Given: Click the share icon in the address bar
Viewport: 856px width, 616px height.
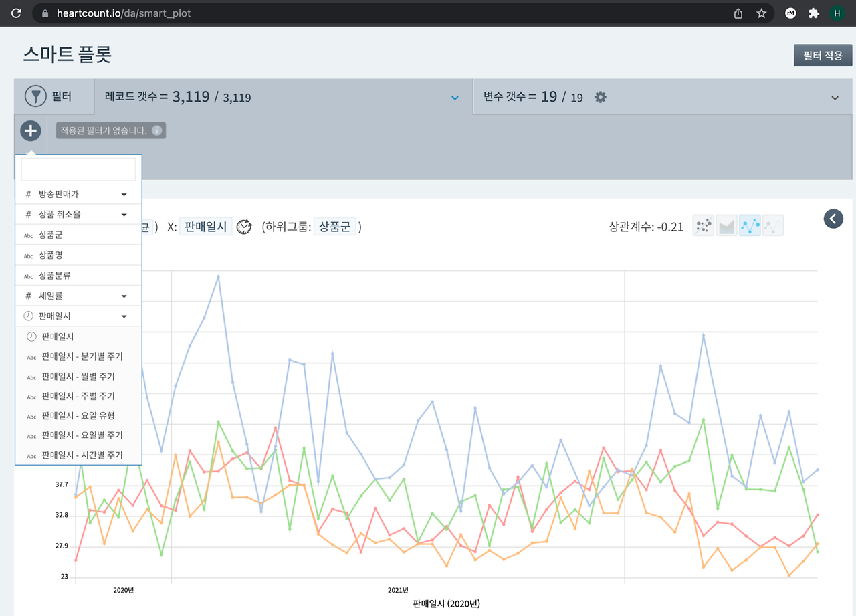Looking at the screenshot, I should tap(738, 13).
